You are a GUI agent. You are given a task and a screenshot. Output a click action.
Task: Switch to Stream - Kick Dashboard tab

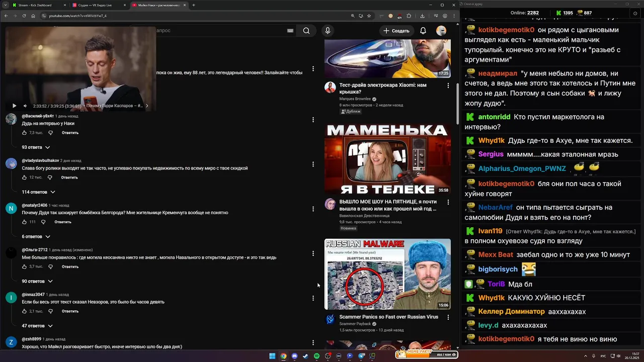[x=39, y=5]
